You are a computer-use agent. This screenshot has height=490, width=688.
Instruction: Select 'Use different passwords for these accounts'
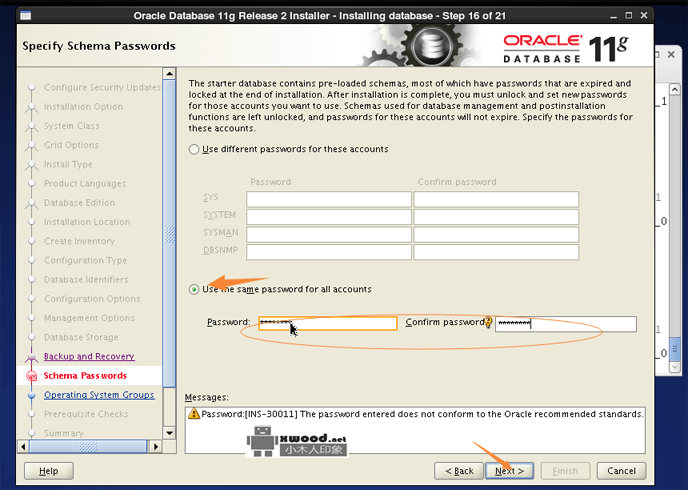pos(194,150)
